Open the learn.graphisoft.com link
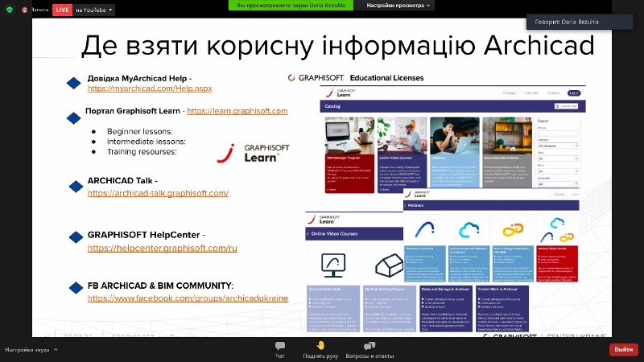The image size is (644, 362). coord(237,111)
